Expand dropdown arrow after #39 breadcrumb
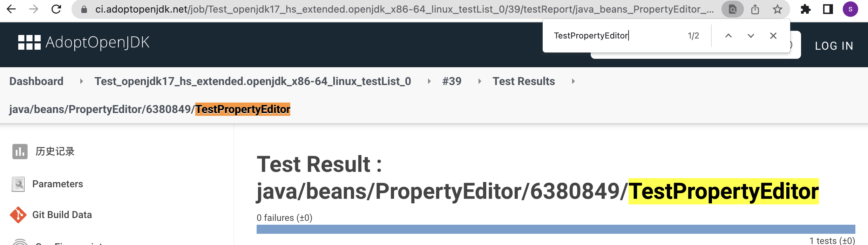Viewport: 868px width, 245px height. (x=480, y=81)
